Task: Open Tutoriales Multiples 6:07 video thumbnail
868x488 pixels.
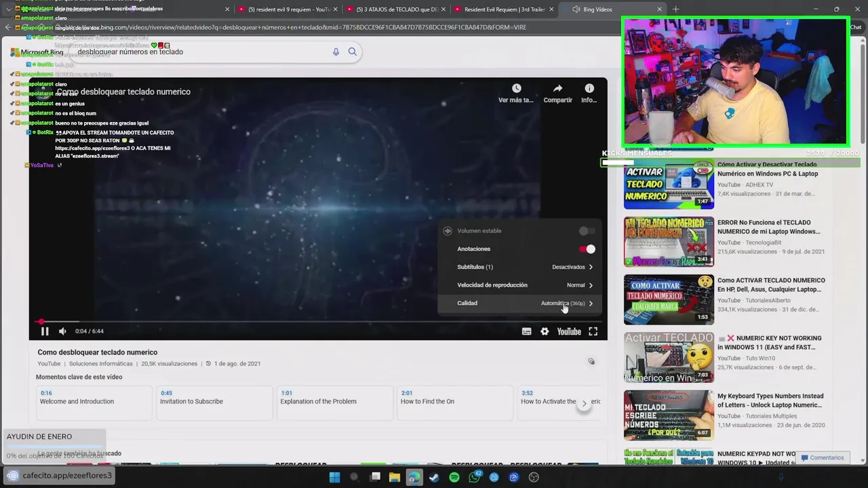Action: pos(669,415)
